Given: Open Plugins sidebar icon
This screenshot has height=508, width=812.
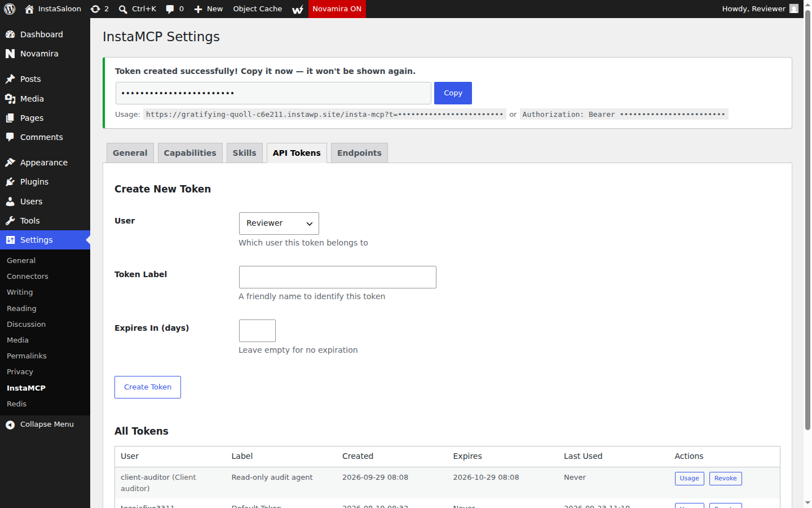Looking at the screenshot, I should [10, 182].
